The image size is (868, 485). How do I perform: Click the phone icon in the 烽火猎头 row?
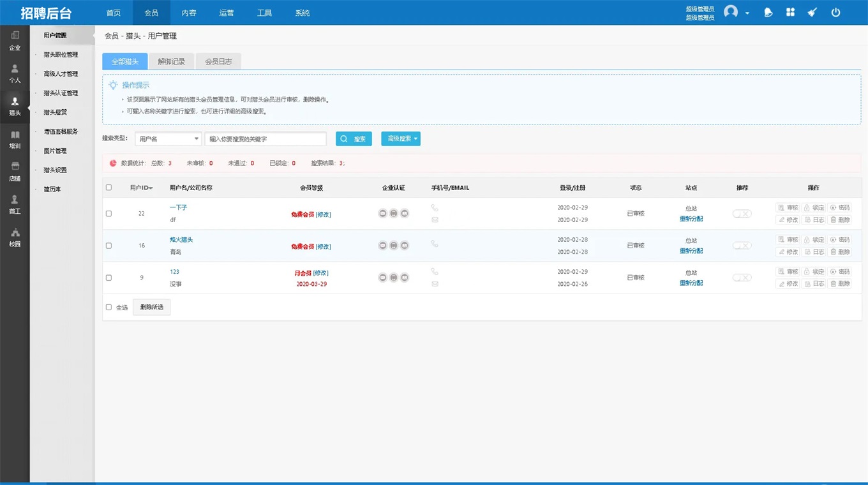click(435, 243)
